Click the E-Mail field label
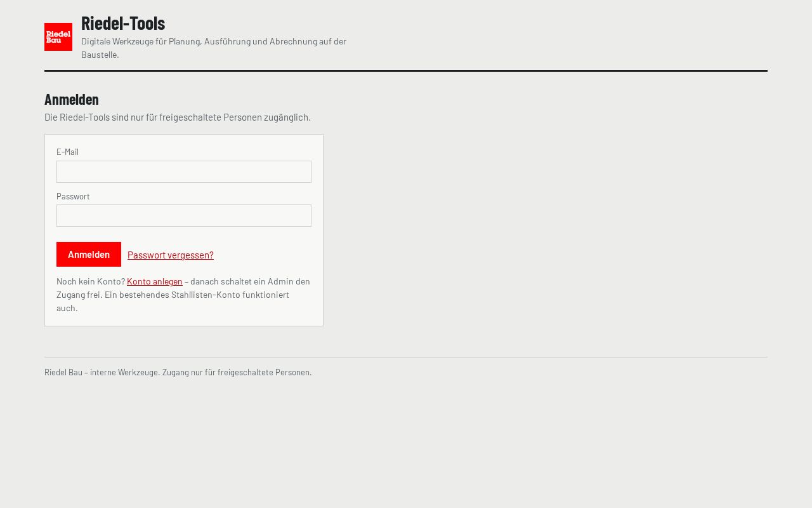Screen dimensions: 812x508 click(67, 152)
